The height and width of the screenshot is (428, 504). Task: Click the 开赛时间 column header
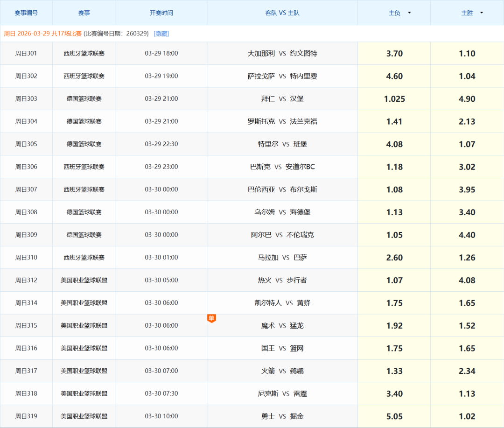(161, 13)
